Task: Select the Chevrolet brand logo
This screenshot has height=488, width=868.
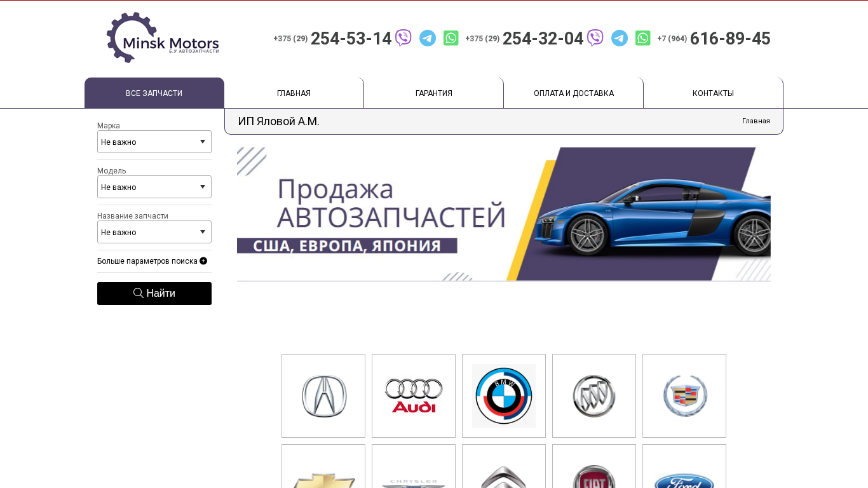Action: pos(323,466)
